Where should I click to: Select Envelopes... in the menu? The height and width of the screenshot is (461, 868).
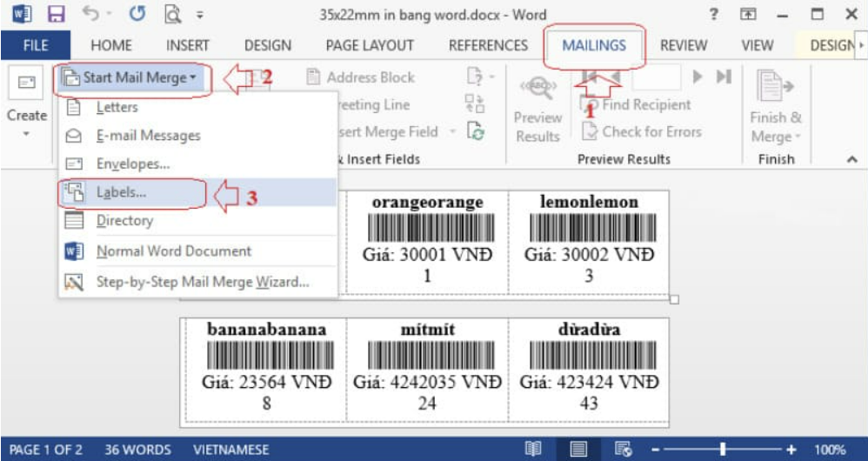pyautogui.click(x=198, y=164)
